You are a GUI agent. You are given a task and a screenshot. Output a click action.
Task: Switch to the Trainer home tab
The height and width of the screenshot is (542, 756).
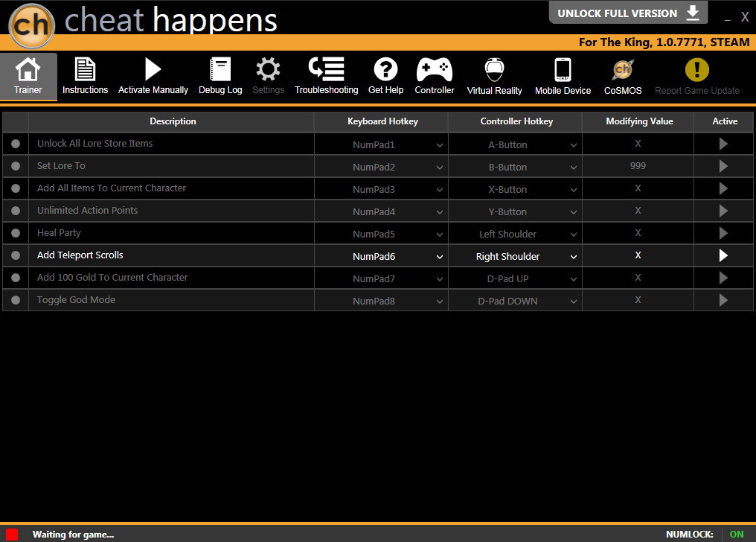coord(28,76)
